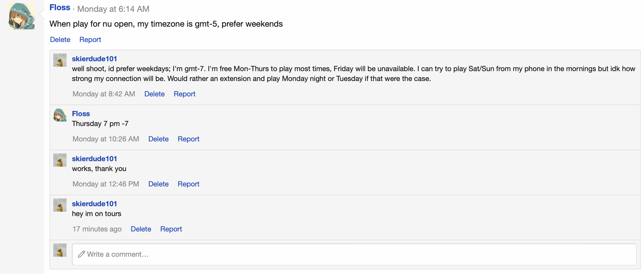
Task: Click skierdude101's avatar beside "works, thank you"
Action: (60, 160)
